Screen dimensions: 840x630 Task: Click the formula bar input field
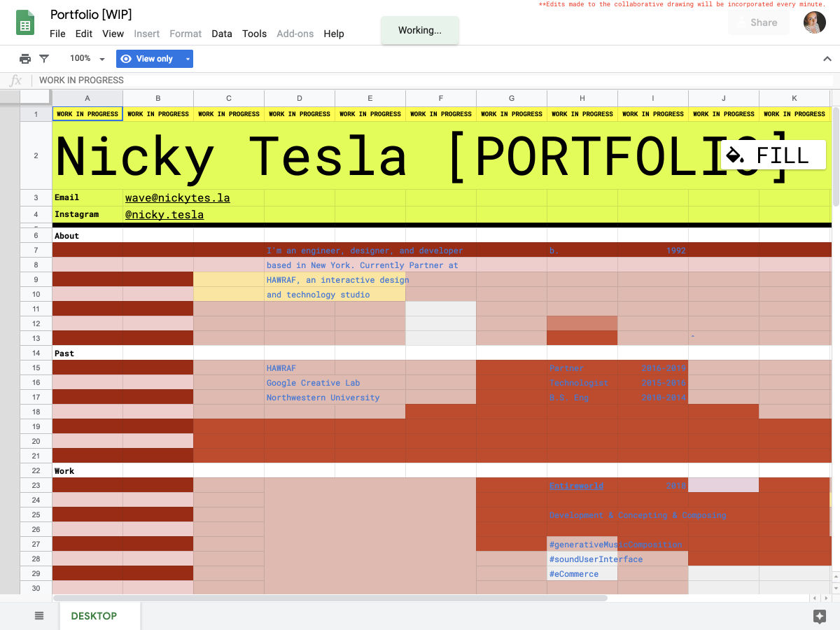click(x=434, y=80)
